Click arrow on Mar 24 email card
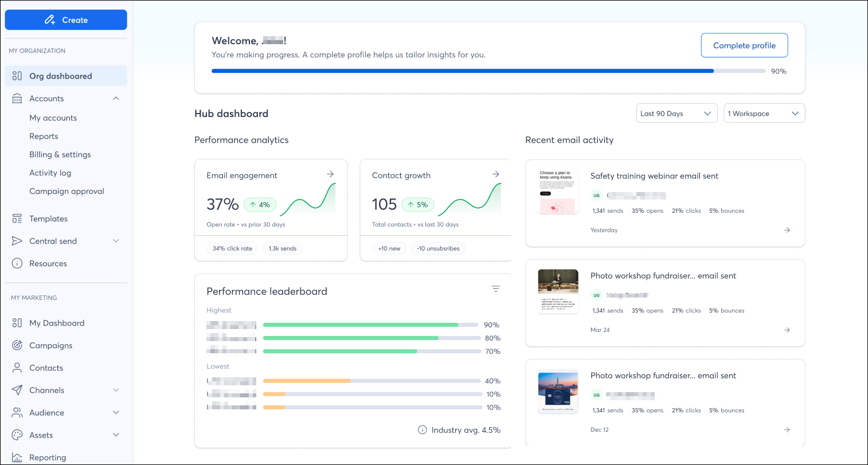 [787, 330]
